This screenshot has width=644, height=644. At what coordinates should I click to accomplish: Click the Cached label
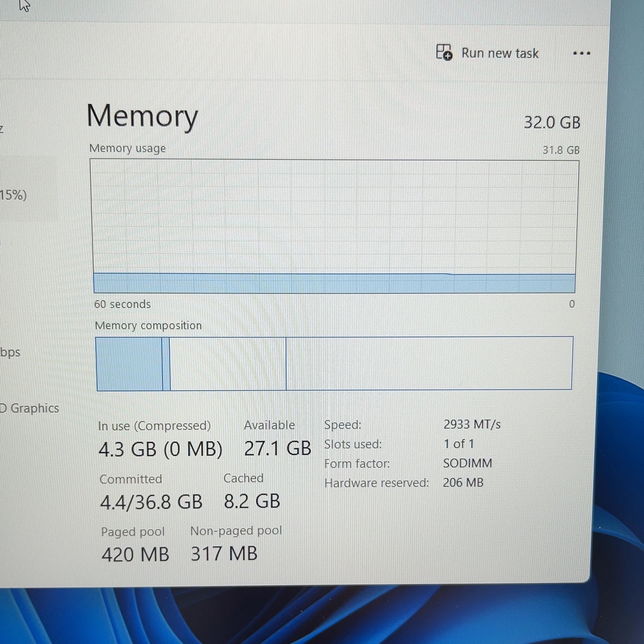[x=243, y=478]
